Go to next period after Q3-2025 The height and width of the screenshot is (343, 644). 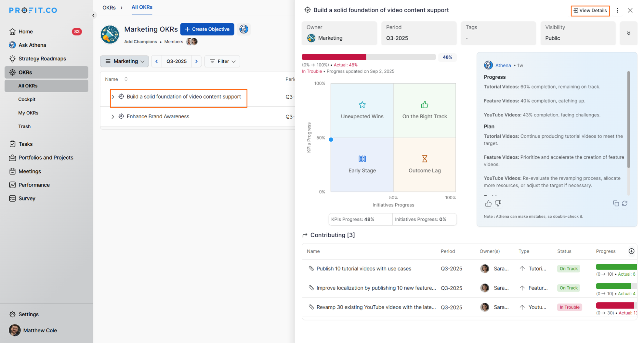[197, 61]
